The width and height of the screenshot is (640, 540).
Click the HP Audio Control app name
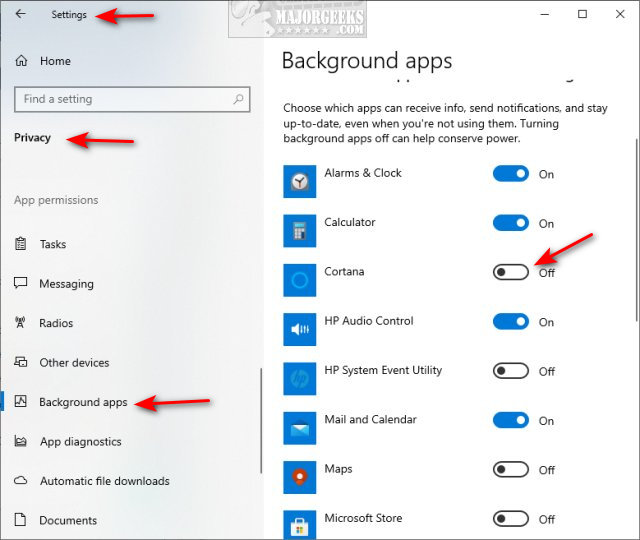pyautogui.click(x=369, y=321)
